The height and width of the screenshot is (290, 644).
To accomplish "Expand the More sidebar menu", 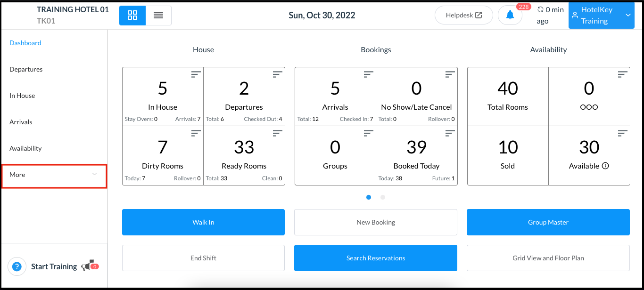I will [x=54, y=175].
